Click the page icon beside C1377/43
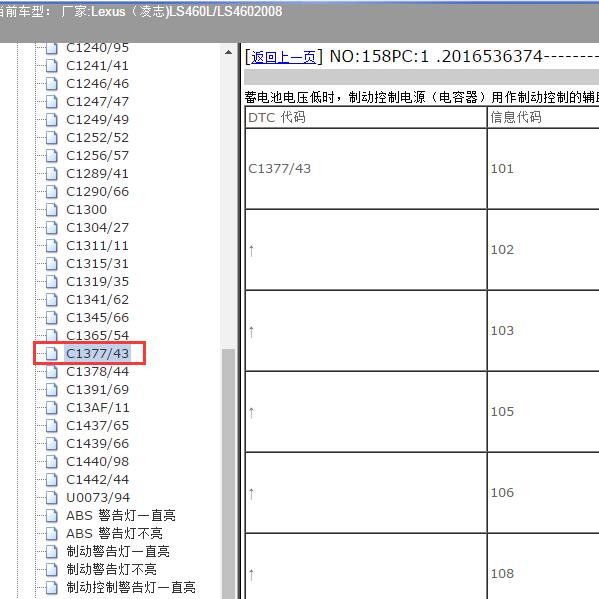Viewport: 599px width, 599px height. pos(52,354)
